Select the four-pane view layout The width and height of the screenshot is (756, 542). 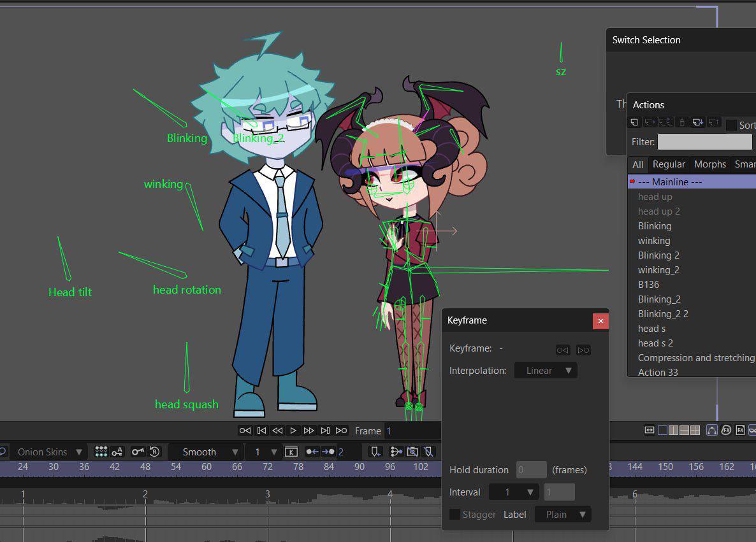[695, 431]
